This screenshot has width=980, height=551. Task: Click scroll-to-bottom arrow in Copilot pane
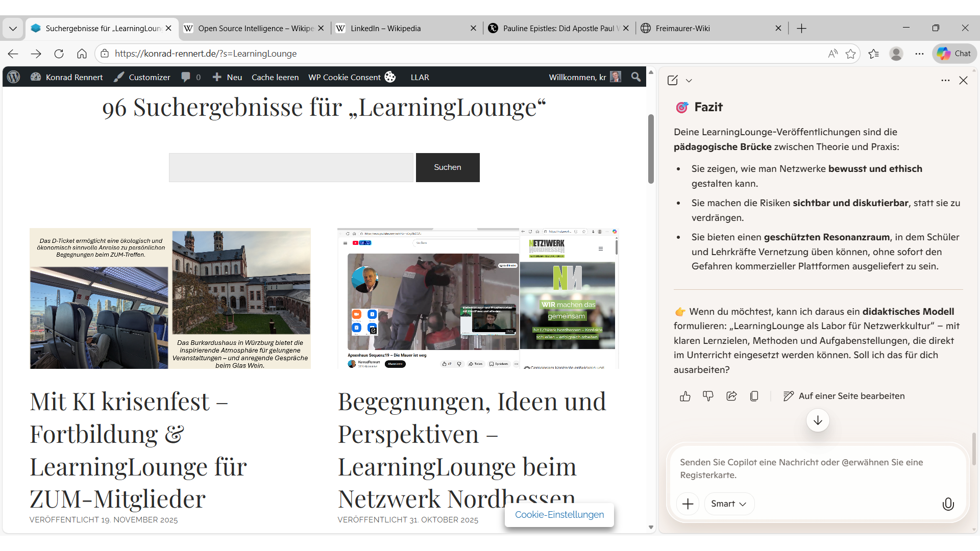tap(818, 420)
